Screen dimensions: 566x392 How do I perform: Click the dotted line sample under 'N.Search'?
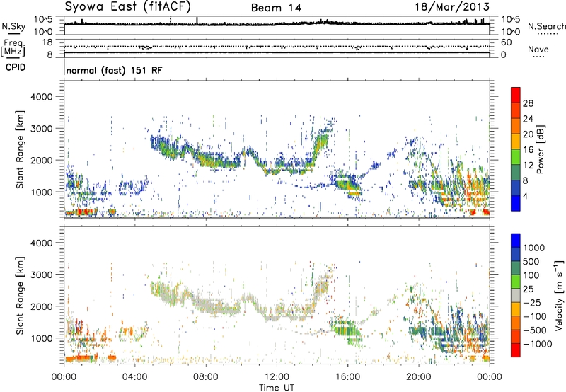(548, 34)
